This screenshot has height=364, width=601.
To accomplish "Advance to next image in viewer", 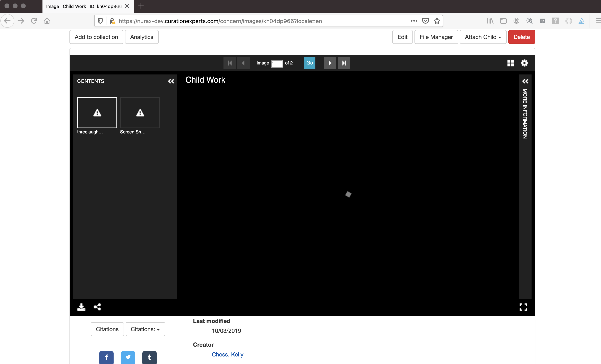I will [x=330, y=63].
